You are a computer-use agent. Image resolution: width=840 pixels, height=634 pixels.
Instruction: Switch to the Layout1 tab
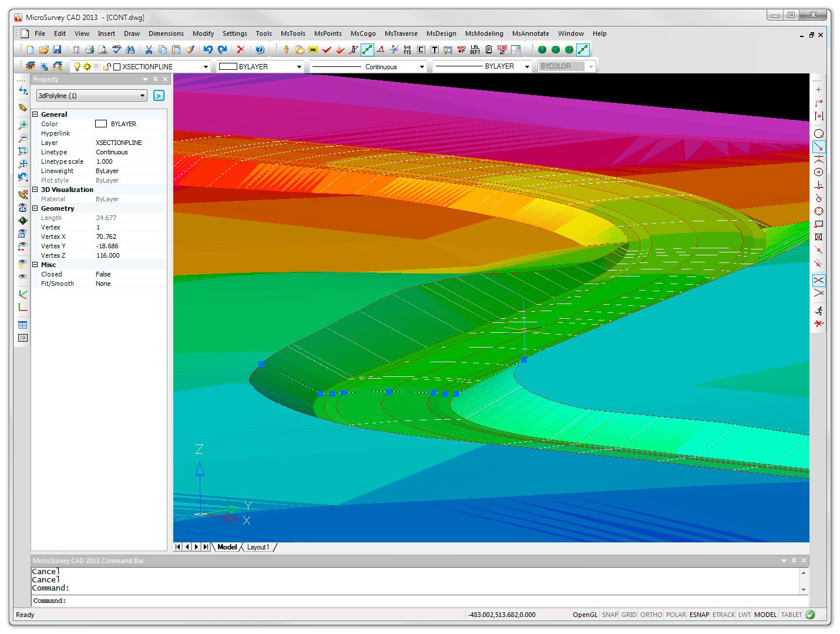[258, 547]
